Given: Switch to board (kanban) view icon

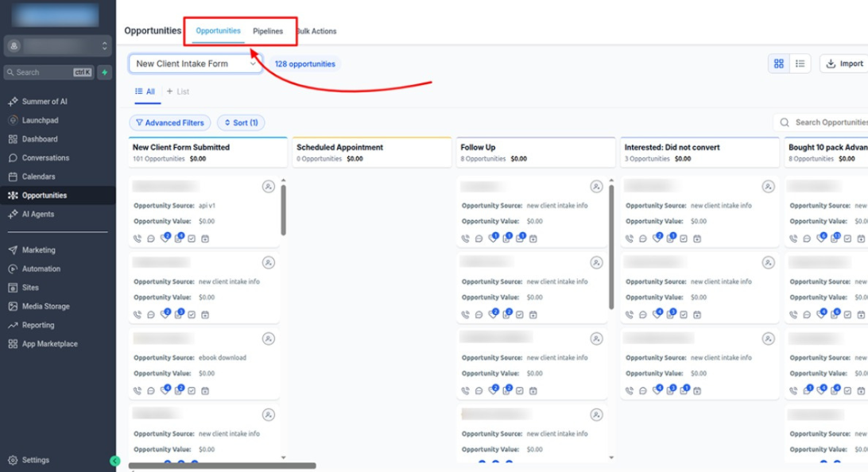Looking at the screenshot, I should tap(779, 64).
